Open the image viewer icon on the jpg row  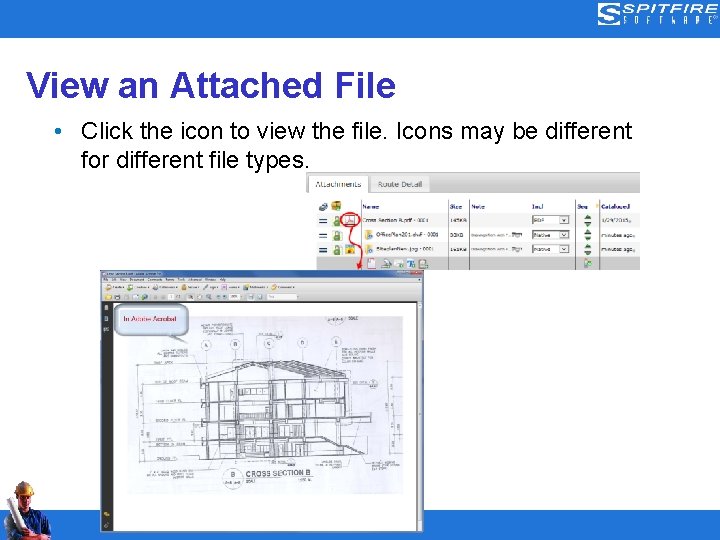tap(350, 249)
